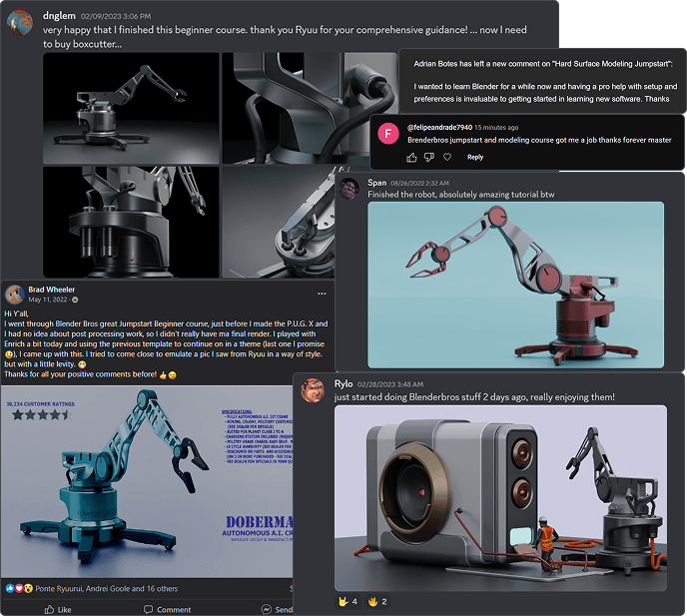The height and width of the screenshot is (616, 687).
Task: Comment on Brad Wheeler's post
Action: tap(168, 609)
